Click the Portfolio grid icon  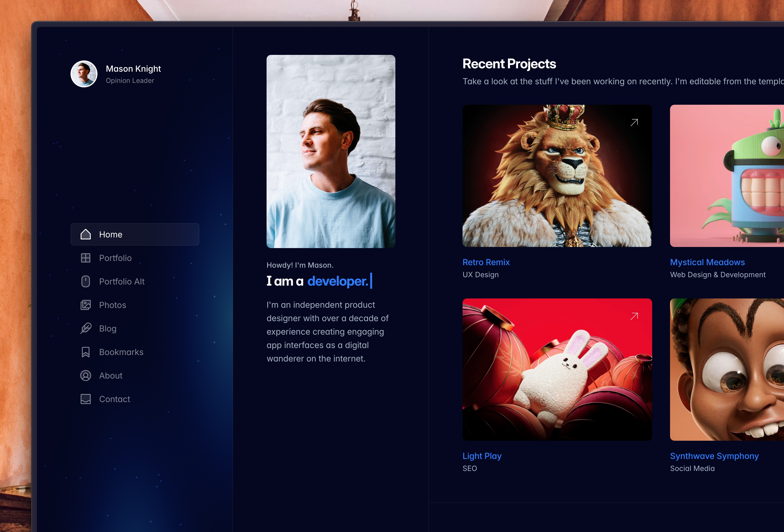pyautogui.click(x=85, y=257)
